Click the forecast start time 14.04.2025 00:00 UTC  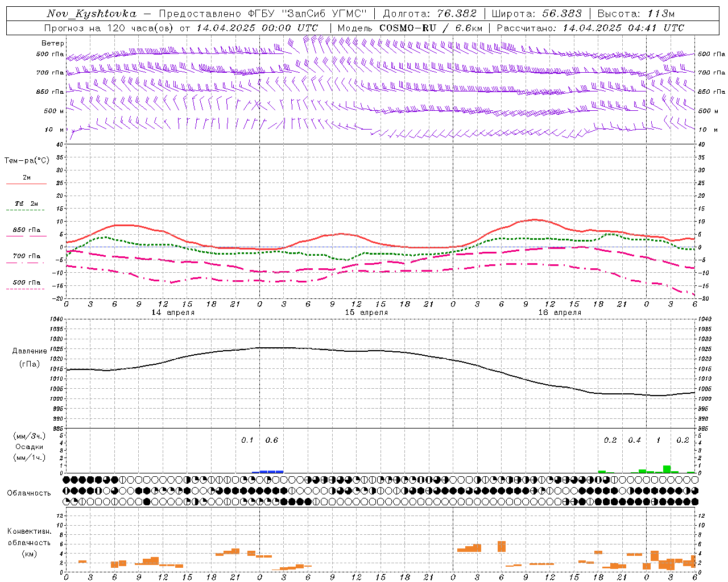coord(257,28)
